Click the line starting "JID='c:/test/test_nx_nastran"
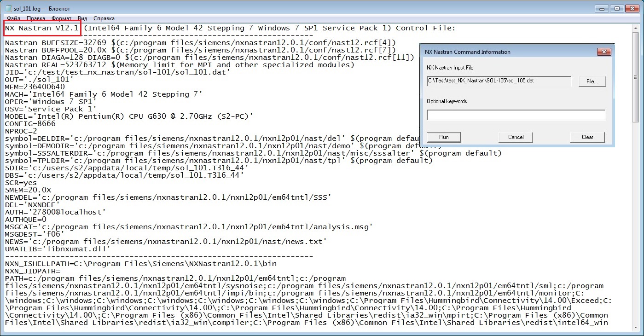 click(x=117, y=72)
